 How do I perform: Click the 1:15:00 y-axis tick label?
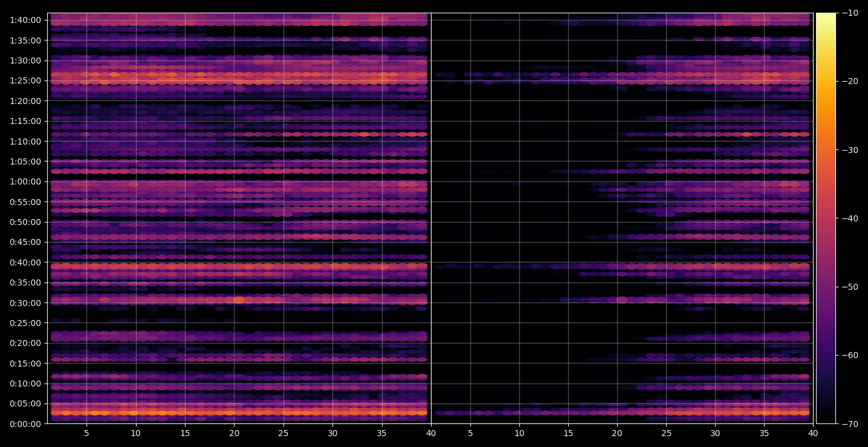(25, 121)
